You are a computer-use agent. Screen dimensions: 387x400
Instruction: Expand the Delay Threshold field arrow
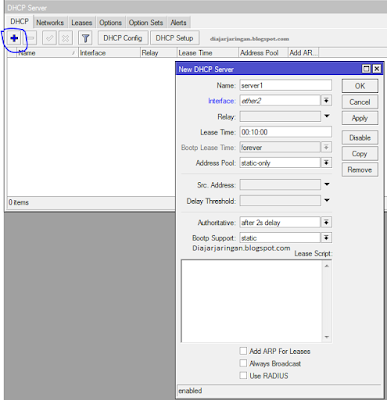[327, 200]
